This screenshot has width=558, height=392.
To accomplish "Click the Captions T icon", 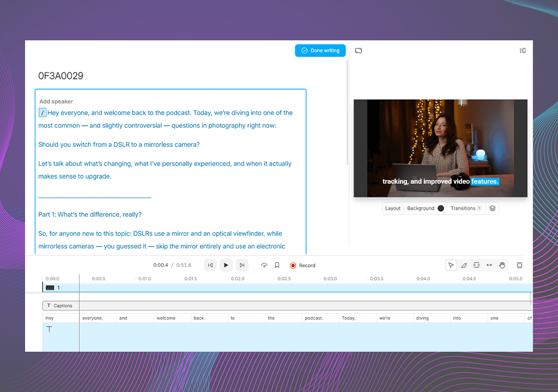I will coord(48,305).
